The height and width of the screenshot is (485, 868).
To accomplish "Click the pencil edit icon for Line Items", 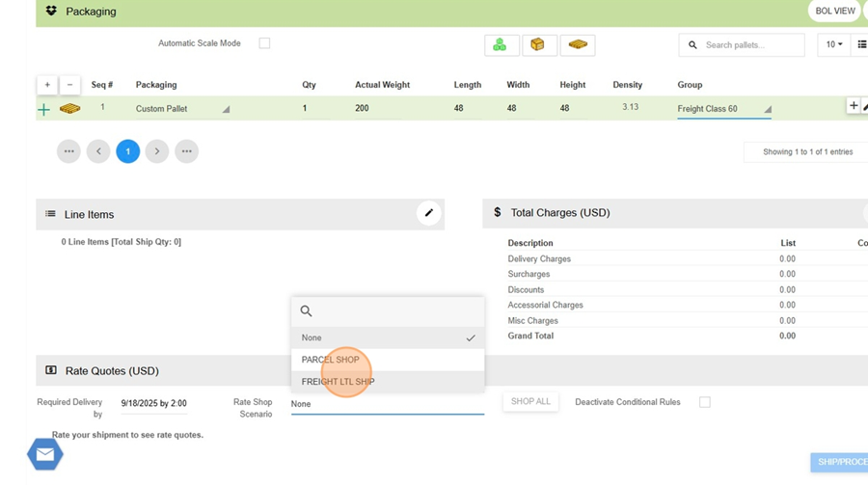I will pyautogui.click(x=428, y=213).
